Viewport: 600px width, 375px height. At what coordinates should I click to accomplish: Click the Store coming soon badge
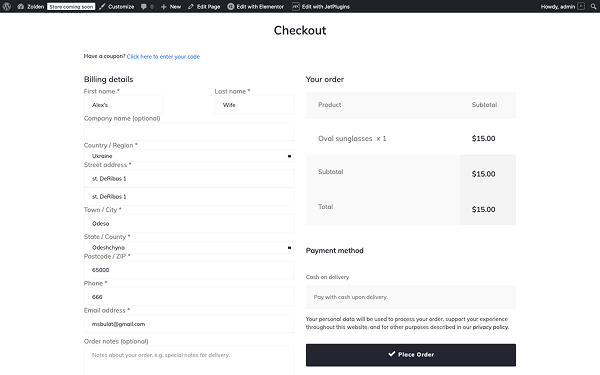[x=71, y=7]
